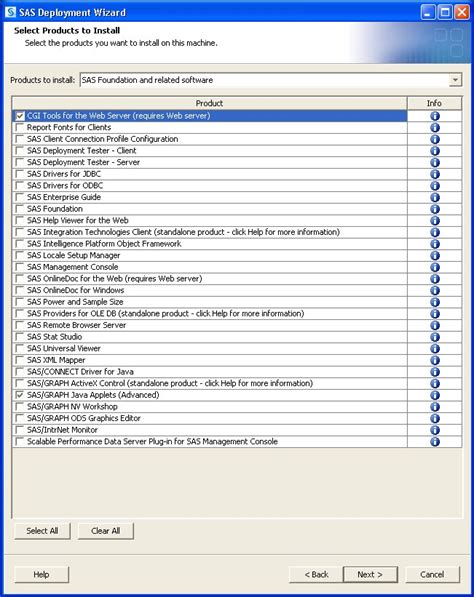The image size is (474, 597).
Task: Select SAS Management Console checkbox
Action: pyautogui.click(x=19, y=267)
